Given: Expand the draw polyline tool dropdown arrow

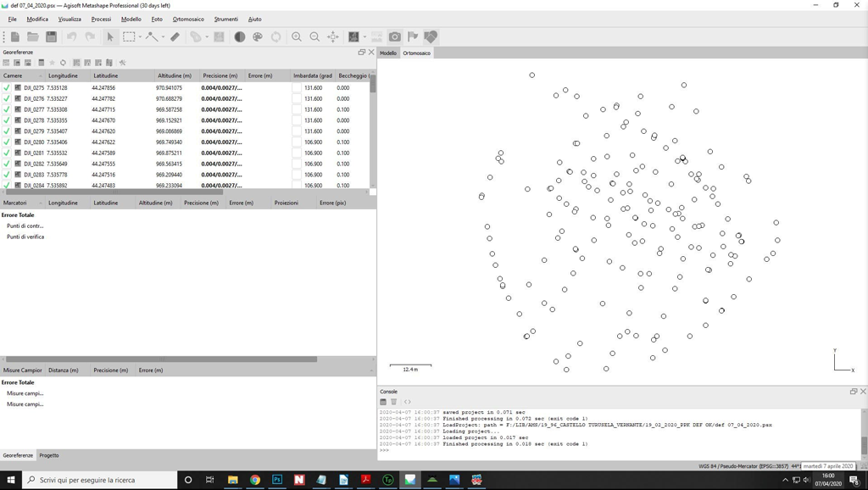Looking at the screenshot, I should tap(163, 37).
